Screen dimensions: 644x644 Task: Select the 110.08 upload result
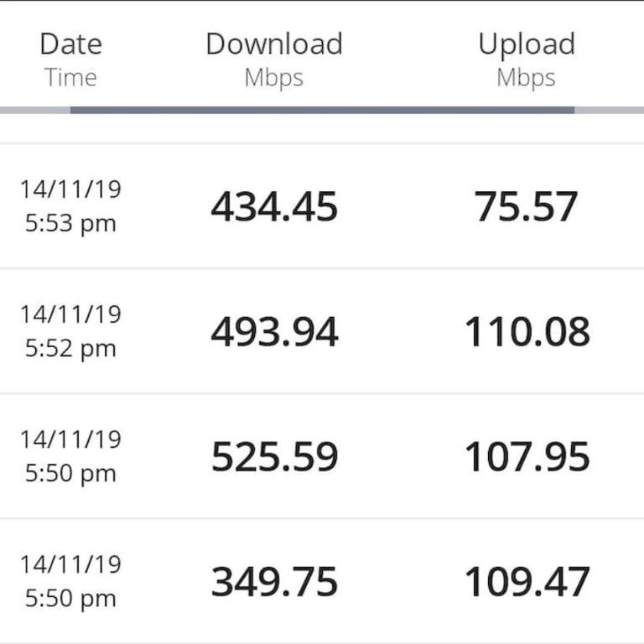click(527, 331)
